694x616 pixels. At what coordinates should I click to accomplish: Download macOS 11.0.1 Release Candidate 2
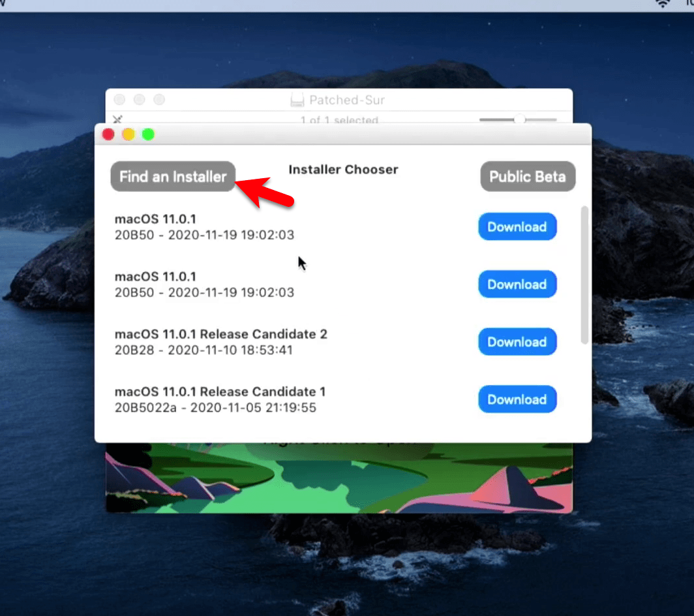coord(517,342)
